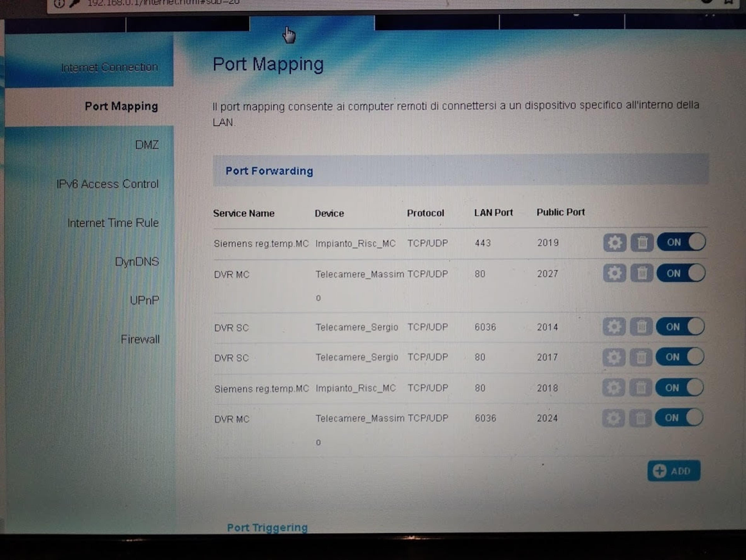This screenshot has width=746, height=560.
Task: Delete the public port 2027 rule
Action: point(642,273)
